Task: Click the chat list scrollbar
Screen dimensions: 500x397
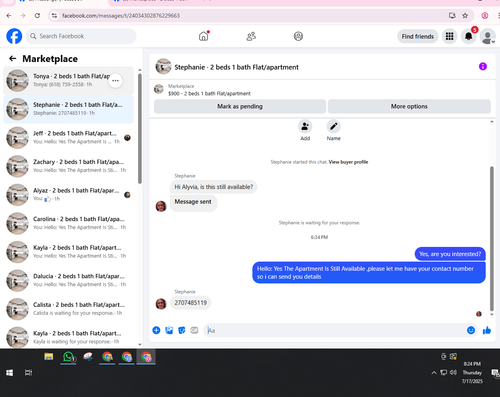Action: click(140, 128)
